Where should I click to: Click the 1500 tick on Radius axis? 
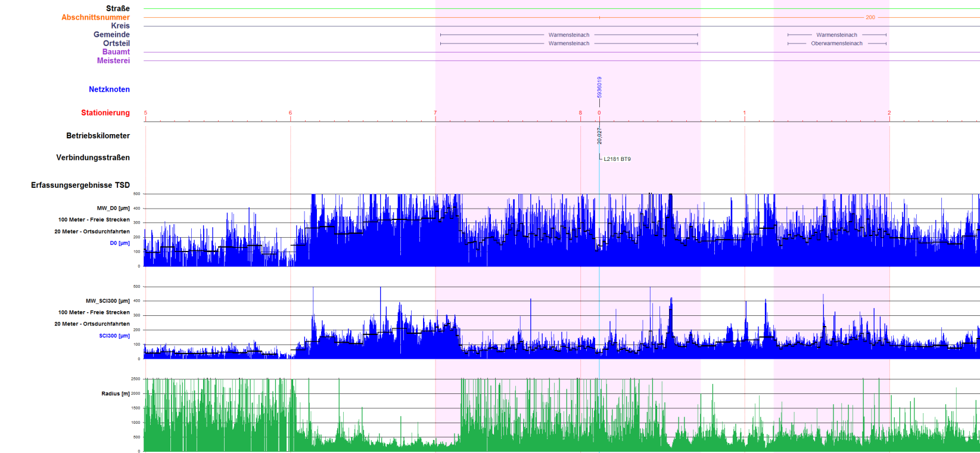(x=135, y=408)
